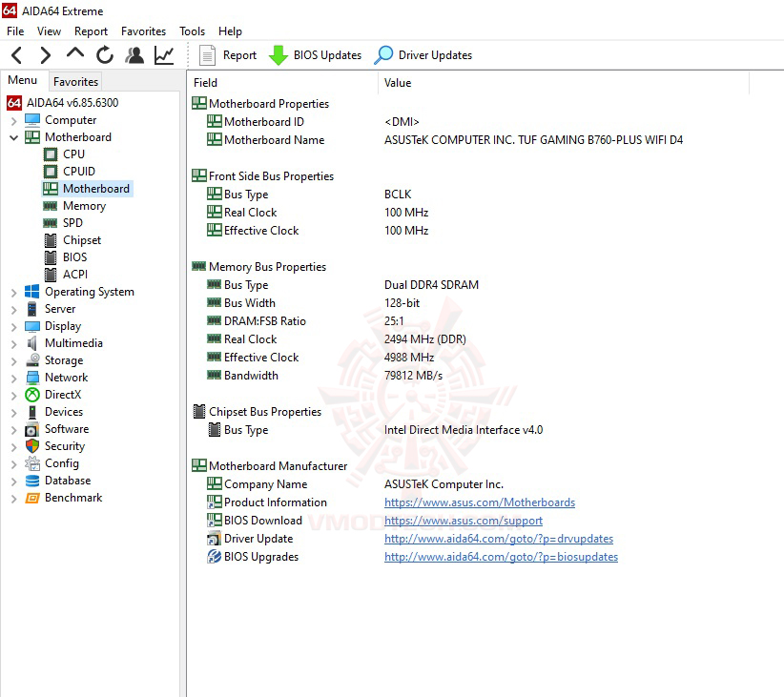Click the Storage drive icon
The image size is (784, 697).
[33, 360]
